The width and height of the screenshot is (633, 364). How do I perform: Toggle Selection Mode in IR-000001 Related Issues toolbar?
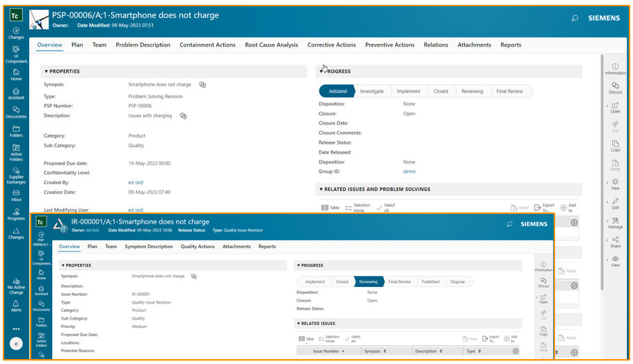click(329, 338)
